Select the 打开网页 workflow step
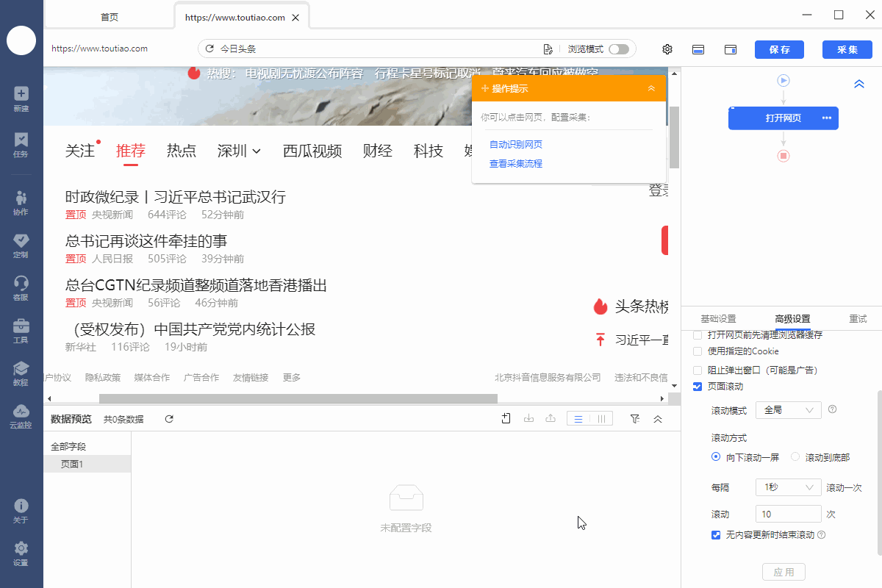 pyautogui.click(x=784, y=118)
